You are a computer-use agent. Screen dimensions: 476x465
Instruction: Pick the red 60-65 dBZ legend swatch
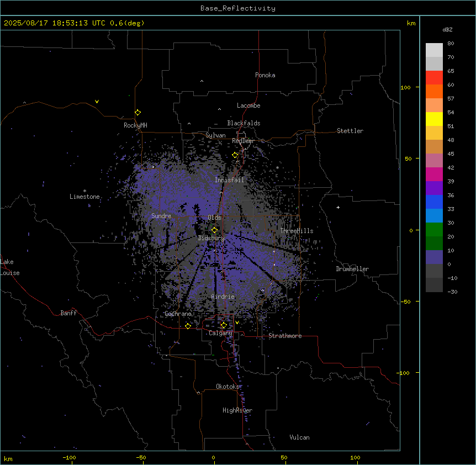coord(434,77)
